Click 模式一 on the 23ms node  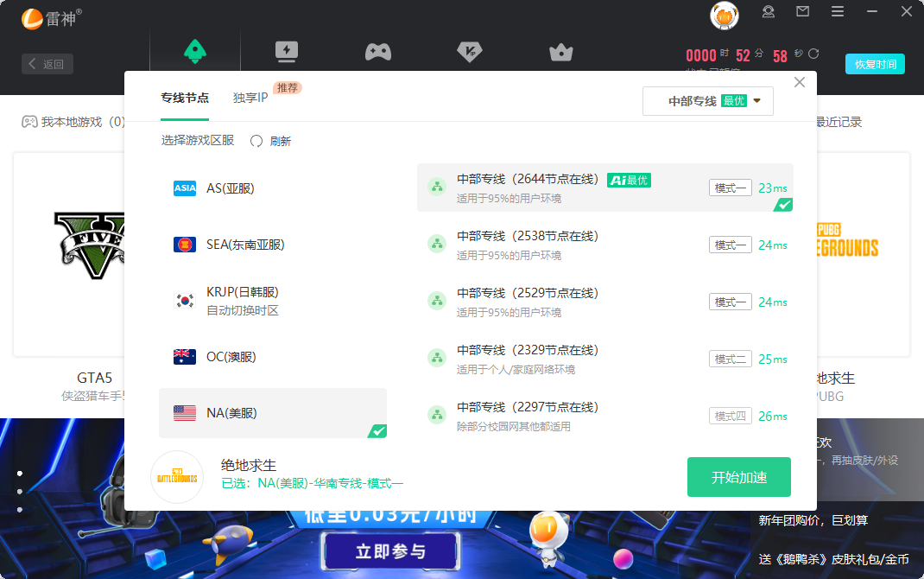[x=730, y=188]
